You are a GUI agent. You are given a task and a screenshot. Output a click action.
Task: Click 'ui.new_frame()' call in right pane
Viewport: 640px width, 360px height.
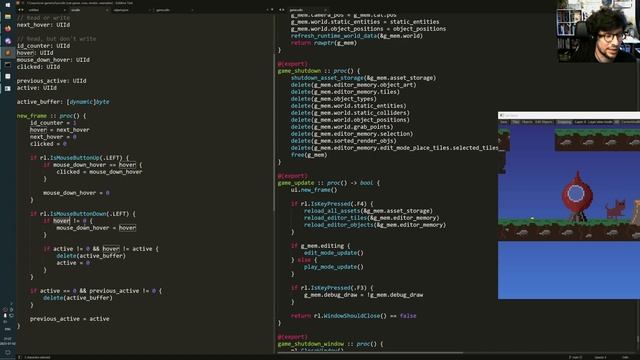(x=314, y=190)
